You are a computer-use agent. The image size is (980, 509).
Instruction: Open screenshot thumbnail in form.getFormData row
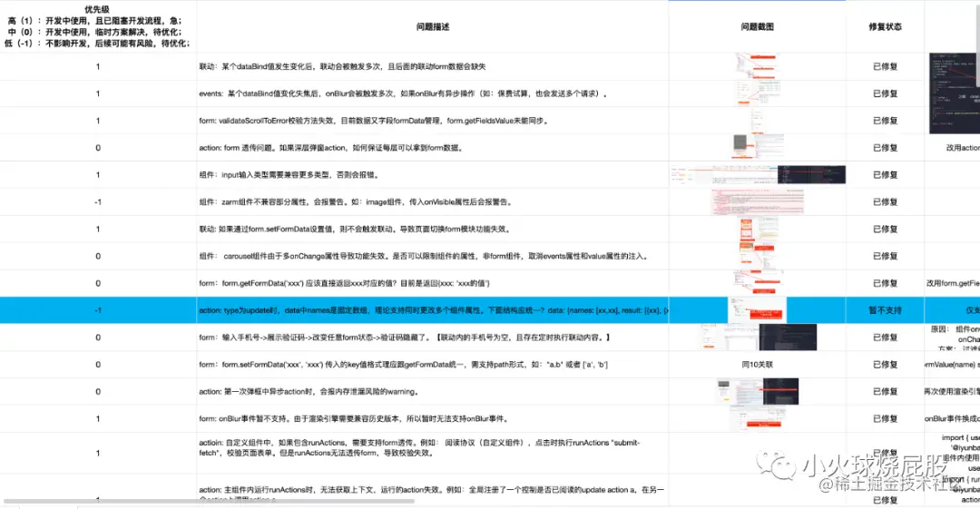pos(758,283)
